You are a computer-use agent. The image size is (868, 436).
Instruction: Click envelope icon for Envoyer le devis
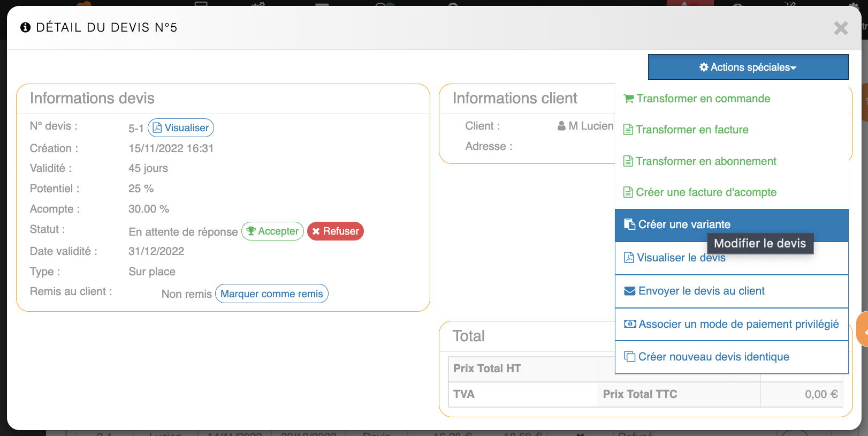point(630,291)
